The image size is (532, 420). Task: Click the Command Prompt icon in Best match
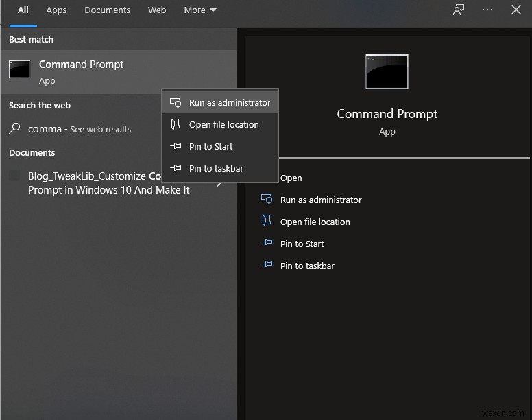point(19,69)
